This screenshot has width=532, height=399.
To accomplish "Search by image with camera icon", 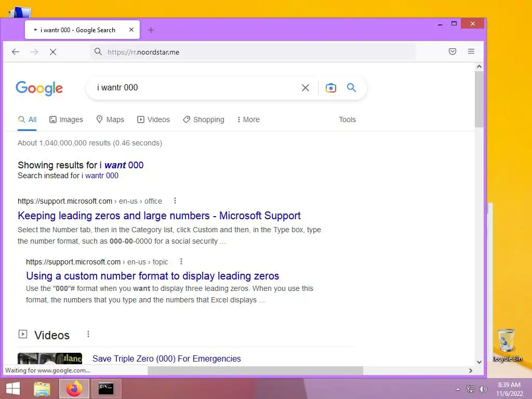I will pos(331,88).
